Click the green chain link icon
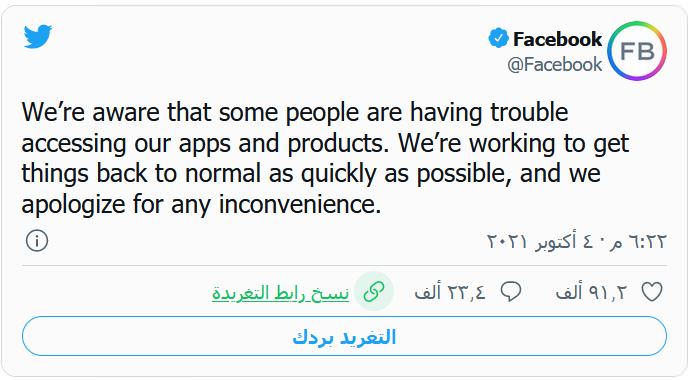 374,291
